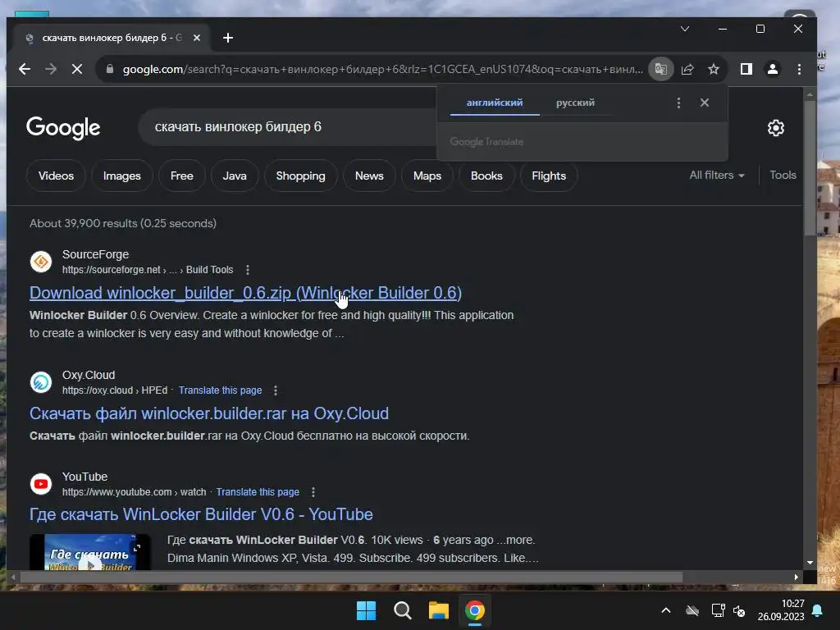
Task: Play the YouTube video thumbnail
Action: (90, 552)
